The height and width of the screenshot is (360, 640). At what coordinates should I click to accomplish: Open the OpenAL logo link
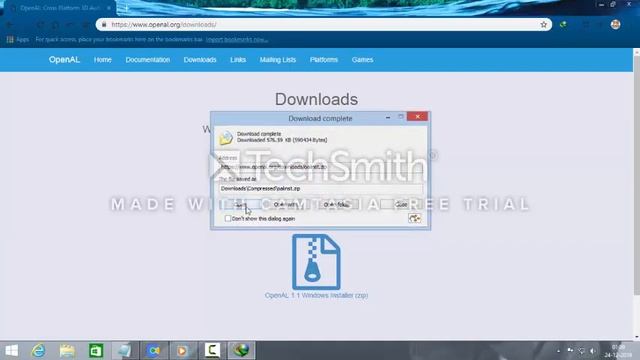coord(64,60)
